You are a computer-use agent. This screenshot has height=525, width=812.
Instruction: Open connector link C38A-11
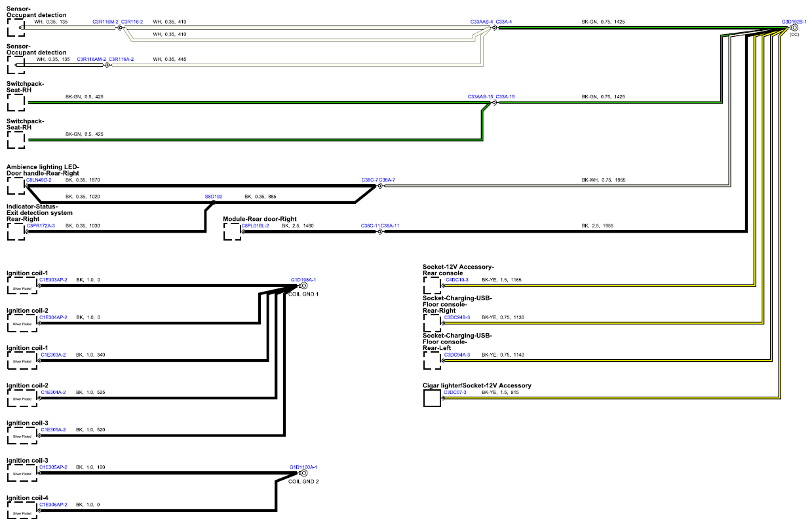click(x=390, y=225)
